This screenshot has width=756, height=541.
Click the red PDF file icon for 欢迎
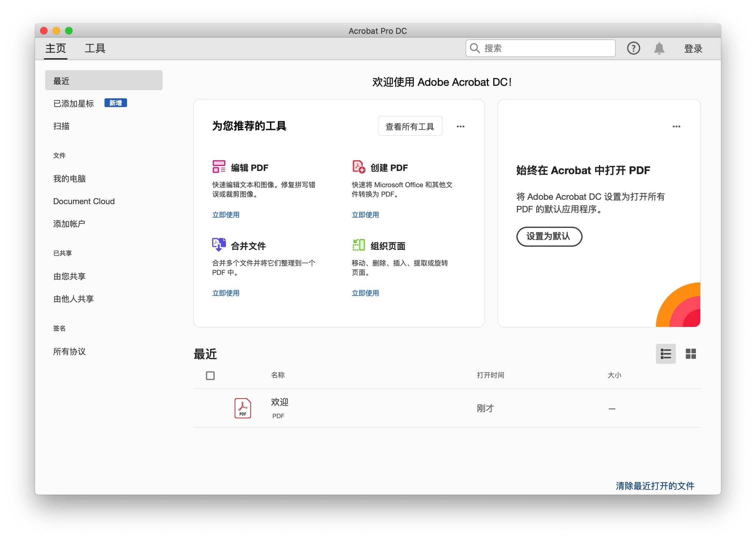pyautogui.click(x=243, y=408)
